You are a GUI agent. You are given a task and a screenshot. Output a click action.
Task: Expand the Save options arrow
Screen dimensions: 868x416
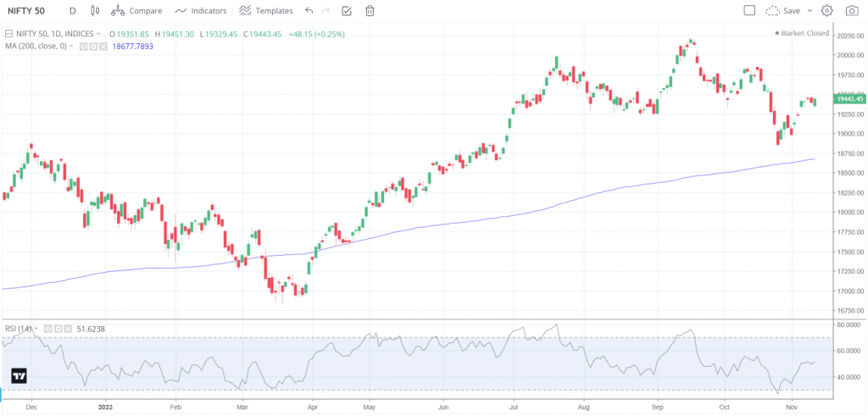pos(810,10)
